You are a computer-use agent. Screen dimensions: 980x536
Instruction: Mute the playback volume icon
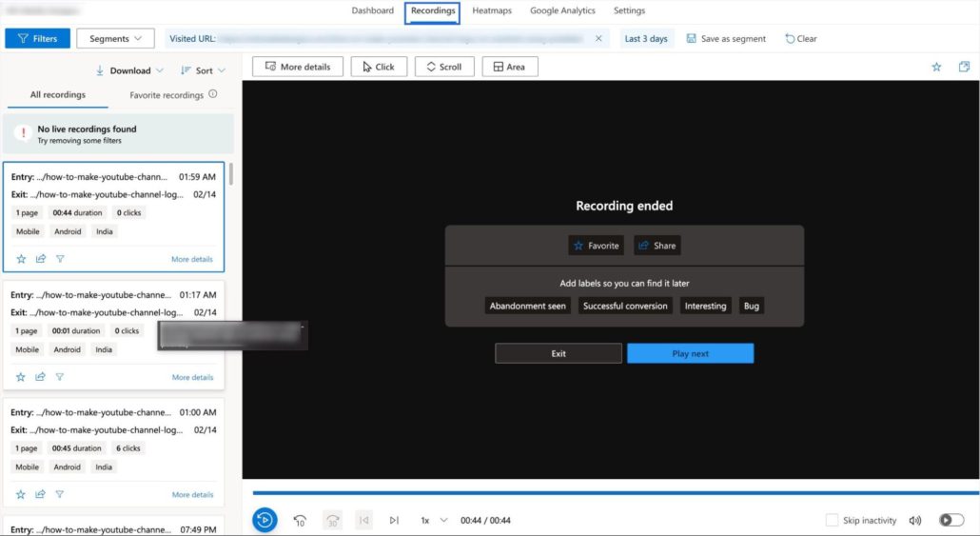[915, 521]
